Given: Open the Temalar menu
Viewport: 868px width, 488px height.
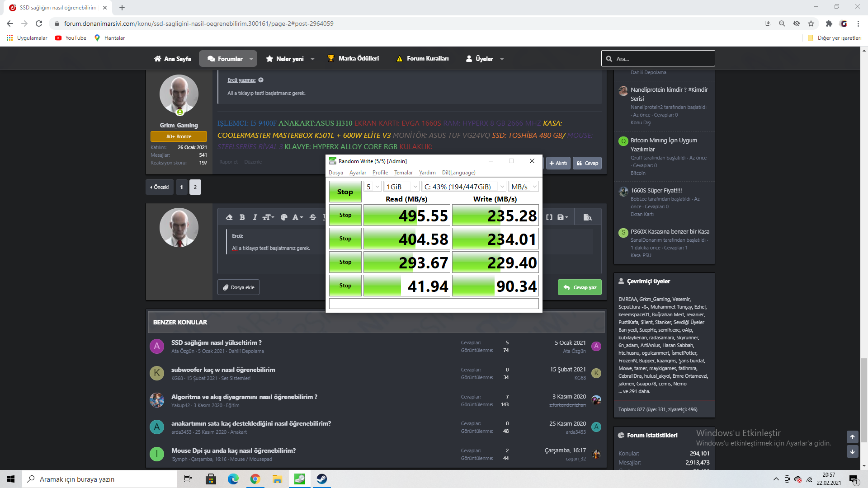Looking at the screenshot, I should click(403, 173).
